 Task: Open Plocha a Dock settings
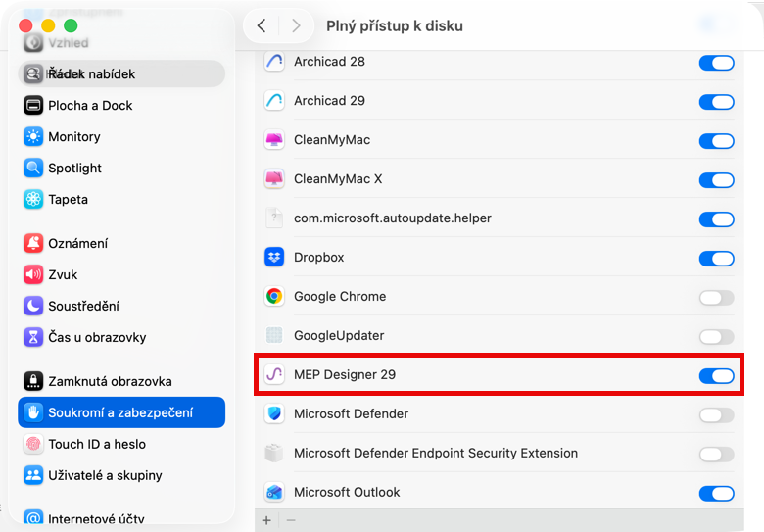90,106
